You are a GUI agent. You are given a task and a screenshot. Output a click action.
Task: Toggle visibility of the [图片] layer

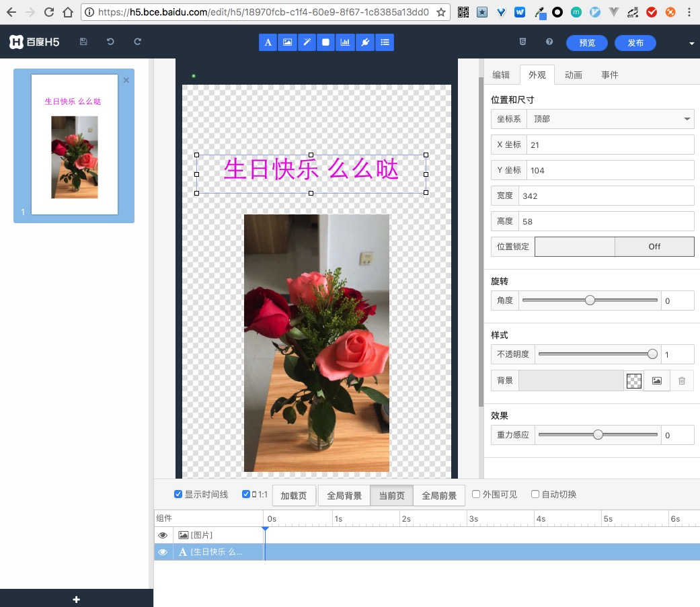[x=162, y=535]
